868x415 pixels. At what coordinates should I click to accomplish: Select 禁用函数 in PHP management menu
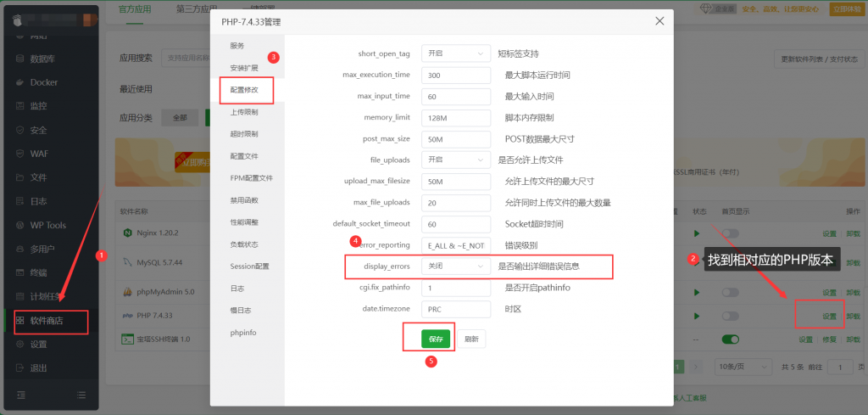click(243, 200)
